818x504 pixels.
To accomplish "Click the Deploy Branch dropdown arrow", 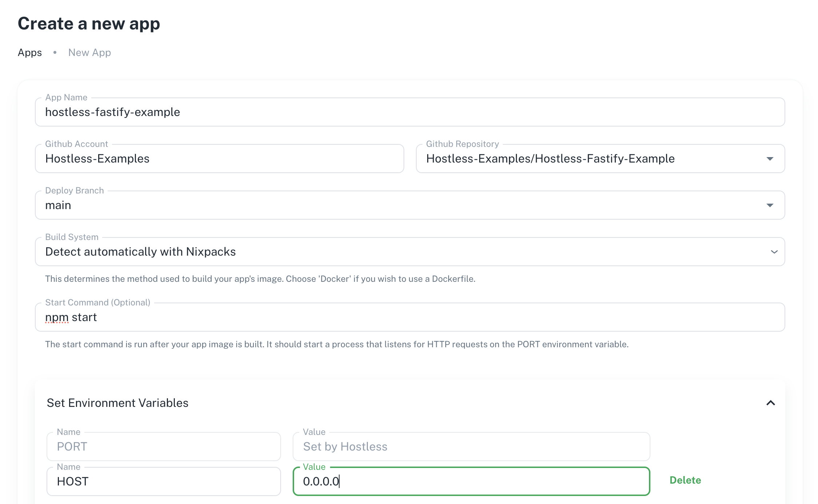I will 770,205.
